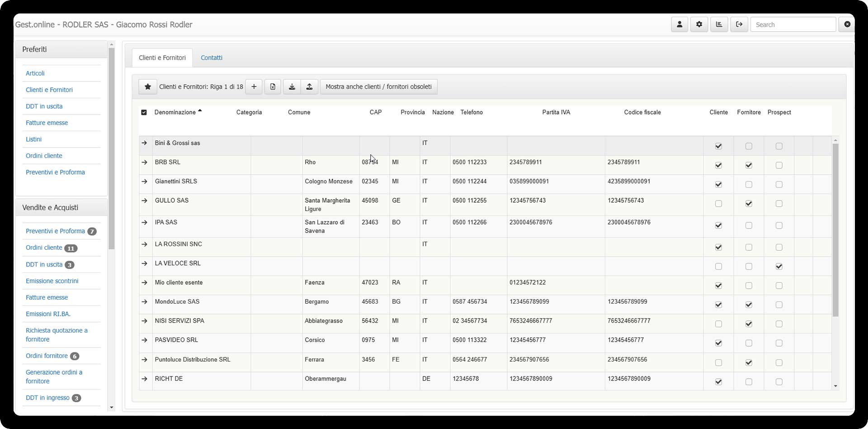Click Mostra anche clienti / fornitori obsoleti
This screenshot has width=868, height=429.
[378, 87]
